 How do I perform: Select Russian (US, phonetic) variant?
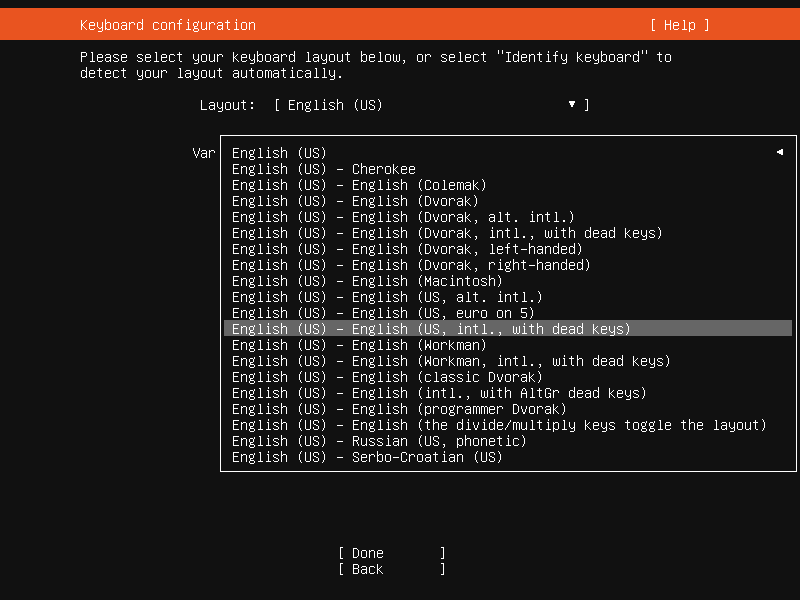[x=379, y=441]
